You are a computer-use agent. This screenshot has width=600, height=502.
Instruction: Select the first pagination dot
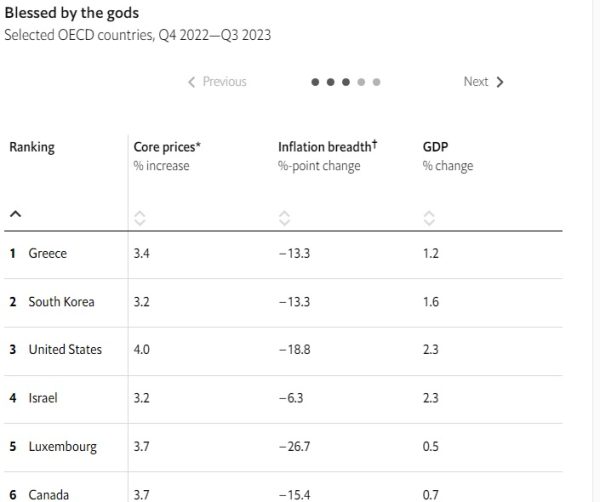(x=316, y=82)
